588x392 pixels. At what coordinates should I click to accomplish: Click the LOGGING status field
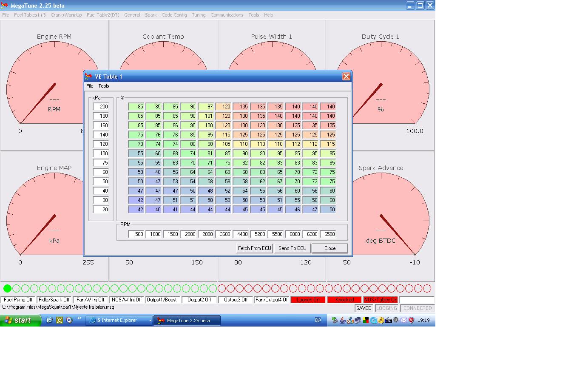(x=386, y=308)
